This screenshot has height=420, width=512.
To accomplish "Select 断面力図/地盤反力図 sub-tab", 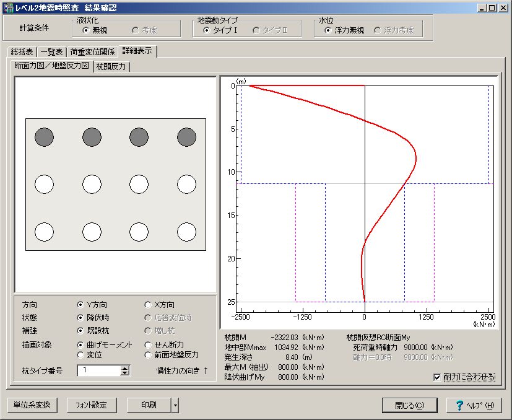I will (51, 66).
